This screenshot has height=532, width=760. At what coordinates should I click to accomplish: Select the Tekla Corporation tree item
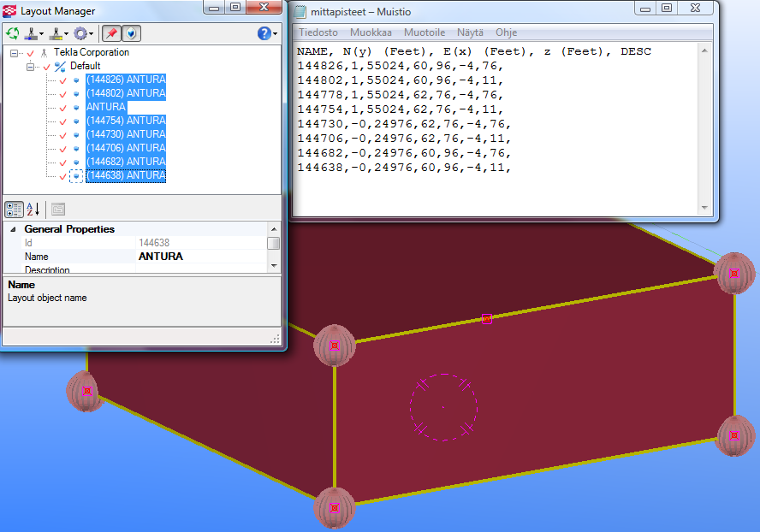[91, 52]
